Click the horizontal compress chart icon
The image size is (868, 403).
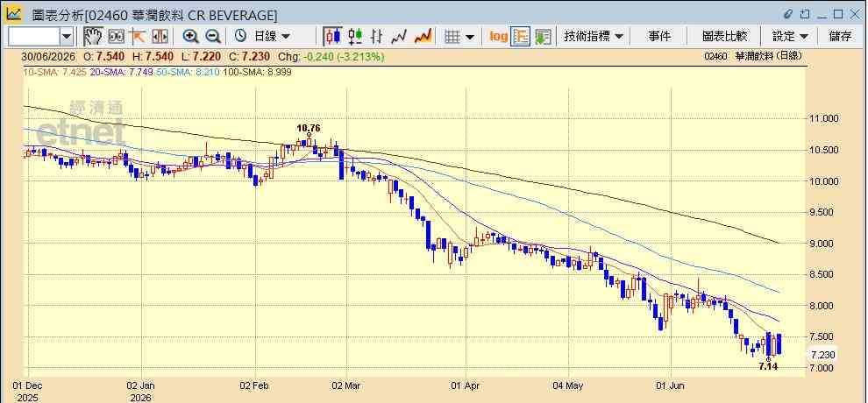tap(160, 37)
